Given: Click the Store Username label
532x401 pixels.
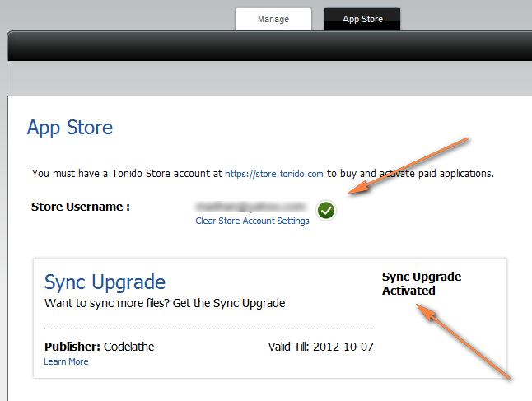Looking at the screenshot, I should pyautogui.click(x=81, y=207).
